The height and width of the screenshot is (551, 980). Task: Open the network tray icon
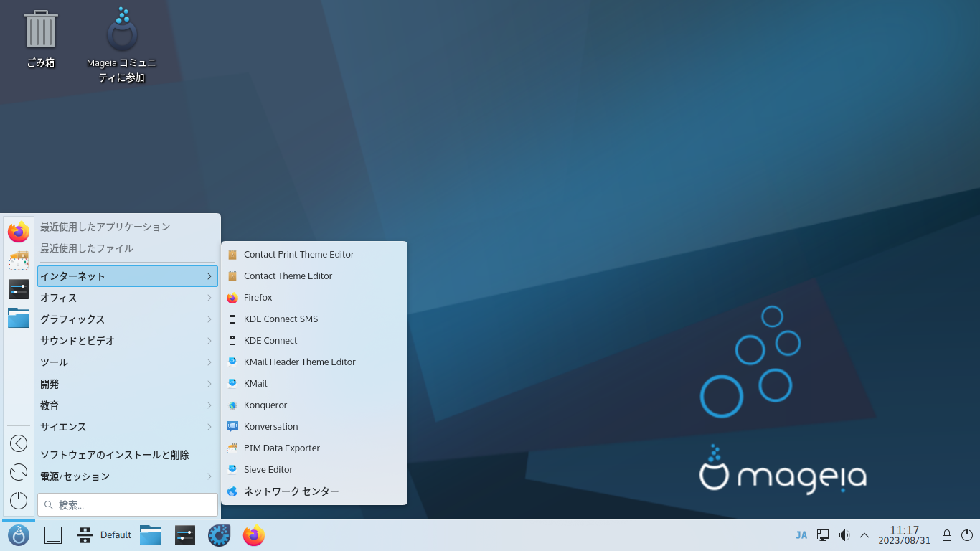(x=823, y=535)
